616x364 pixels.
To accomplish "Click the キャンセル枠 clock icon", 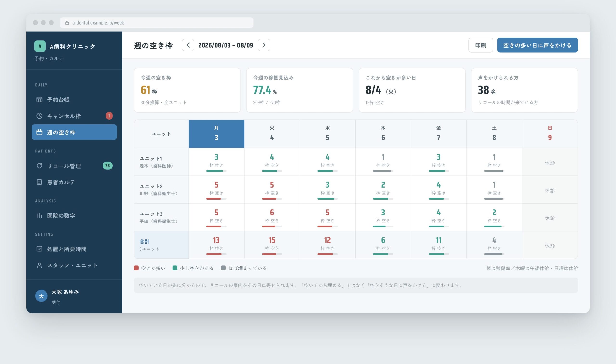I will point(39,116).
